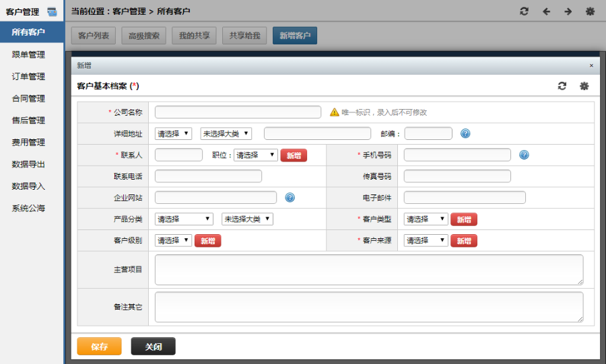
Task: Click help icon beside 企业网站 field
Action: [290, 197]
